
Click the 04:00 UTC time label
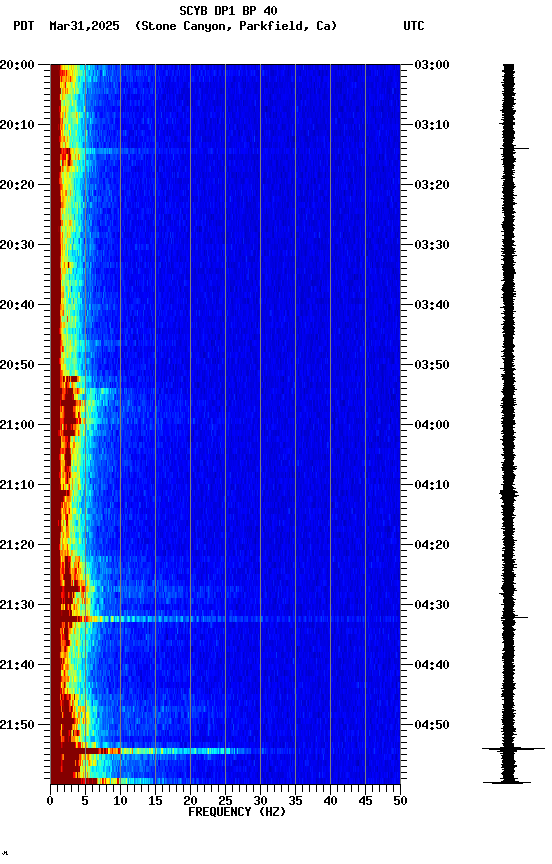pyautogui.click(x=432, y=425)
